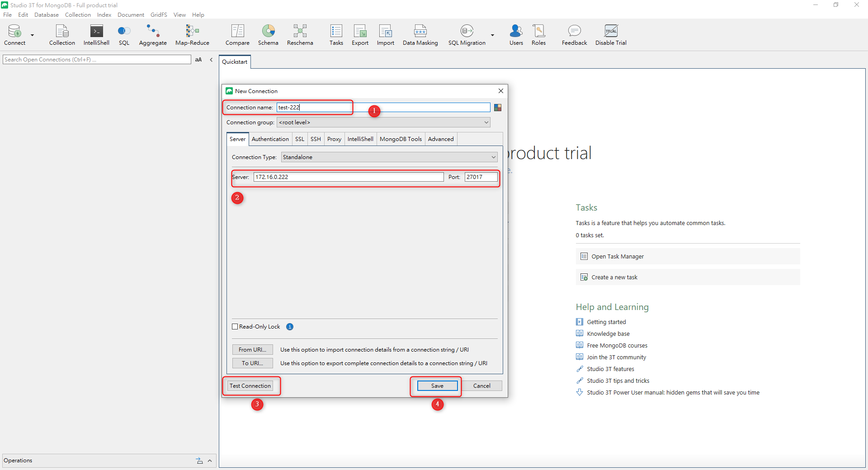Collapse the connection tree sidebar arrow

(x=211, y=60)
